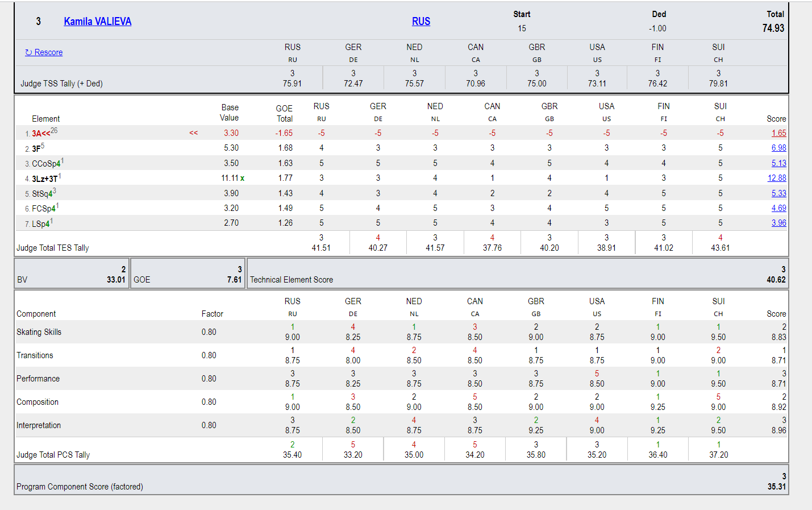Click the Program Component Score (factored) label
The width and height of the screenshot is (812, 510).
coord(80,487)
